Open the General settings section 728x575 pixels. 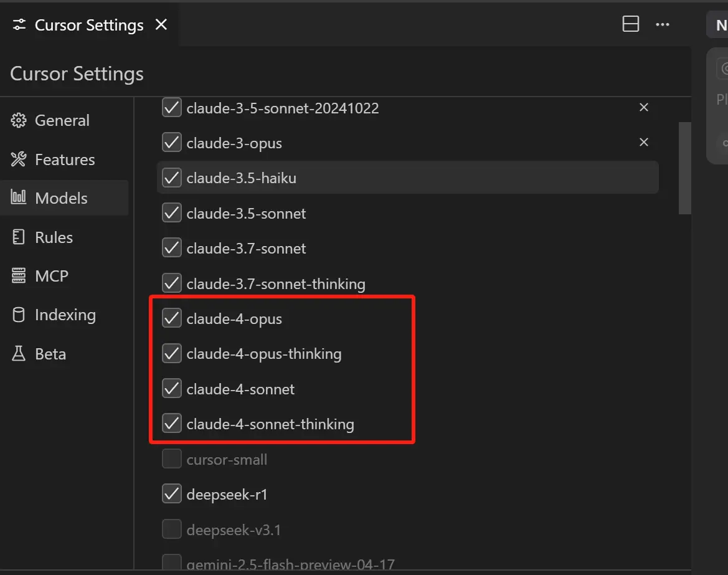point(65,120)
